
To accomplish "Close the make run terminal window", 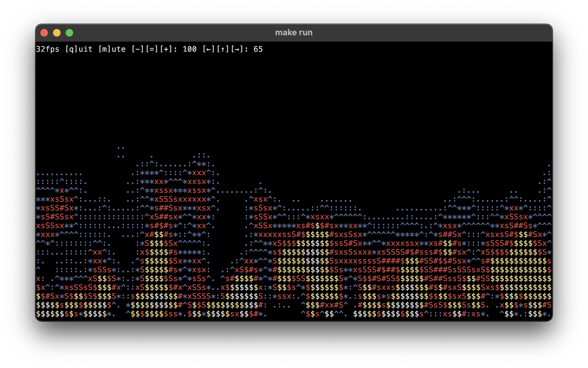I will (x=44, y=33).
